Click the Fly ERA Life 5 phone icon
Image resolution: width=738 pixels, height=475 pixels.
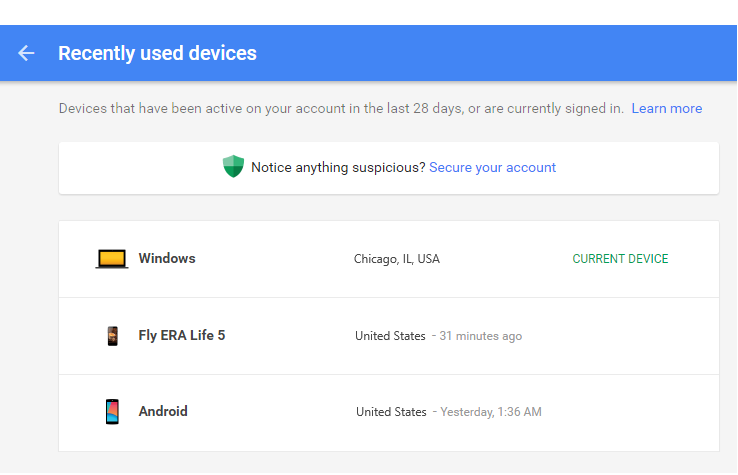pyautogui.click(x=112, y=336)
